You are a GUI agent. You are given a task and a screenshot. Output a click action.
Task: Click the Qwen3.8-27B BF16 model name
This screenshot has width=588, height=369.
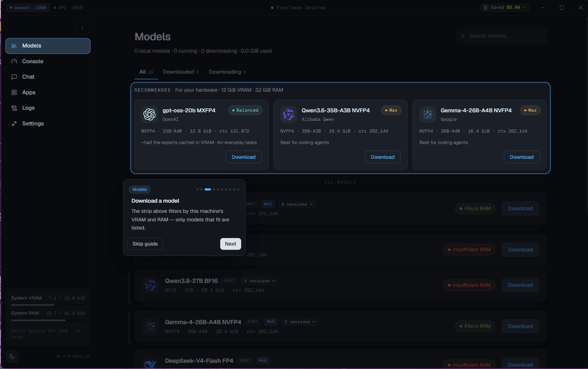pos(191,281)
